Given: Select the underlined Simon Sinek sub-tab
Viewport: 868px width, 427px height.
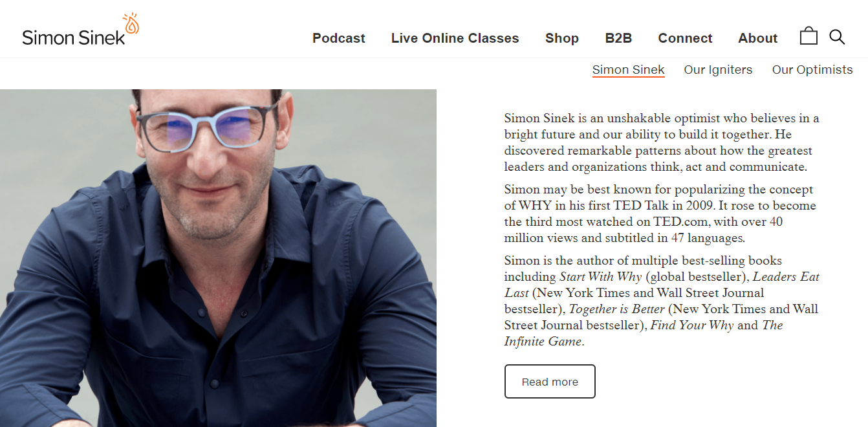Looking at the screenshot, I should (628, 70).
